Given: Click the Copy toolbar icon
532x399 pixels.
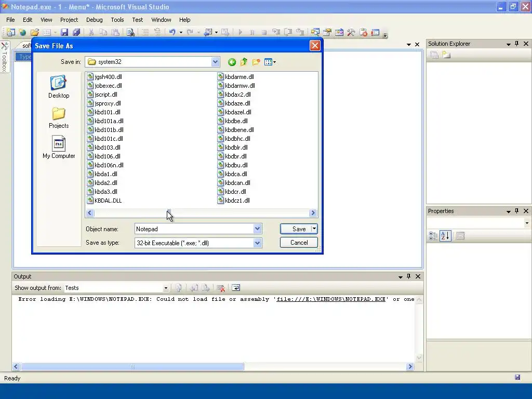Looking at the screenshot, I should coord(103,32).
